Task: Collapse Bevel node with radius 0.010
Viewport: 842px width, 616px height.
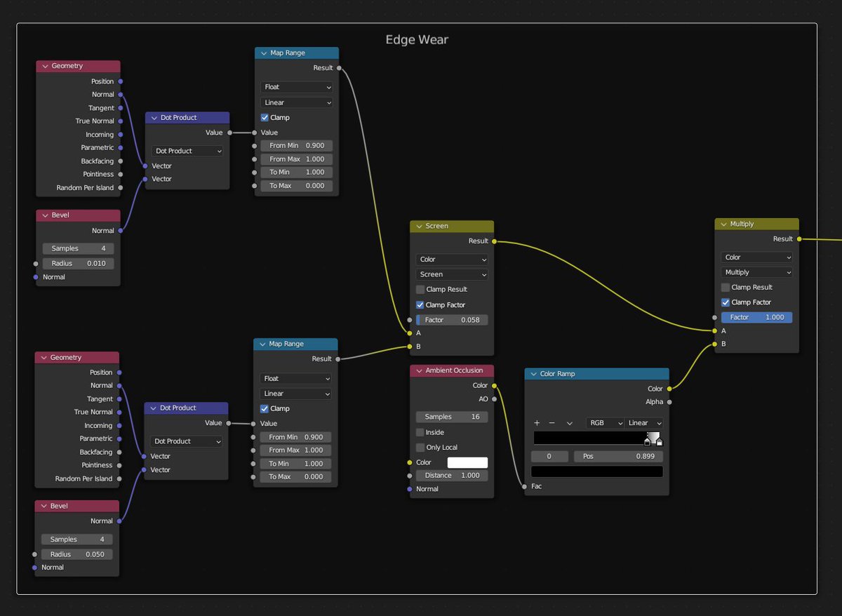Action: point(44,215)
